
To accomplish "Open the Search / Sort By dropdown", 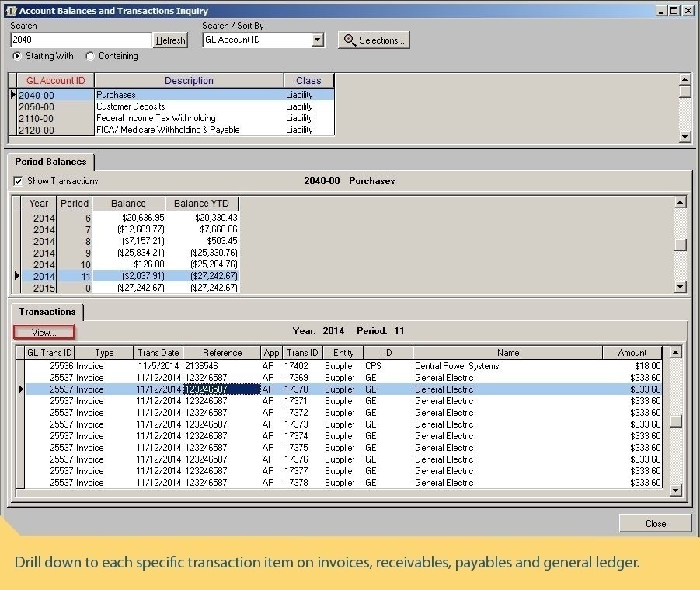I will (317, 40).
